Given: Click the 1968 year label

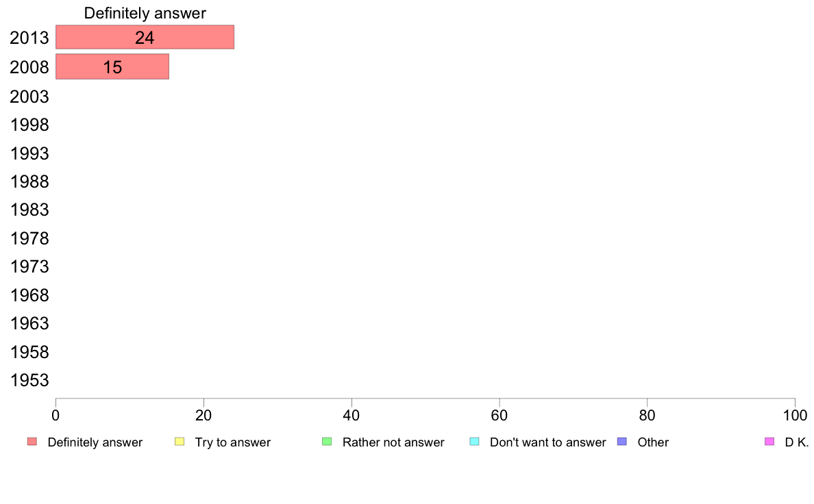Looking at the screenshot, I should (29, 295).
